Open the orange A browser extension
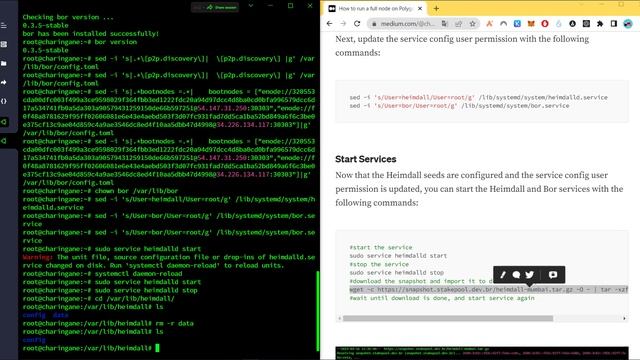Image resolution: width=640 pixels, height=360 pixels. (x=489, y=24)
